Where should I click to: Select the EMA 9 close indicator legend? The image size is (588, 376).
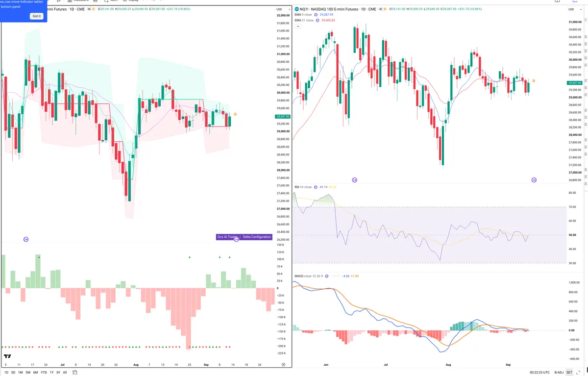click(x=303, y=15)
